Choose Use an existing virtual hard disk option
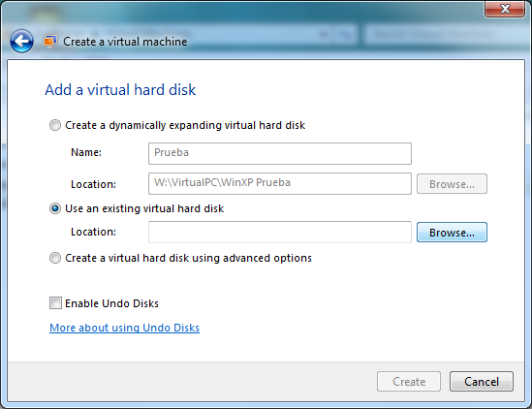This screenshot has width=532, height=409. (x=55, y=208)
